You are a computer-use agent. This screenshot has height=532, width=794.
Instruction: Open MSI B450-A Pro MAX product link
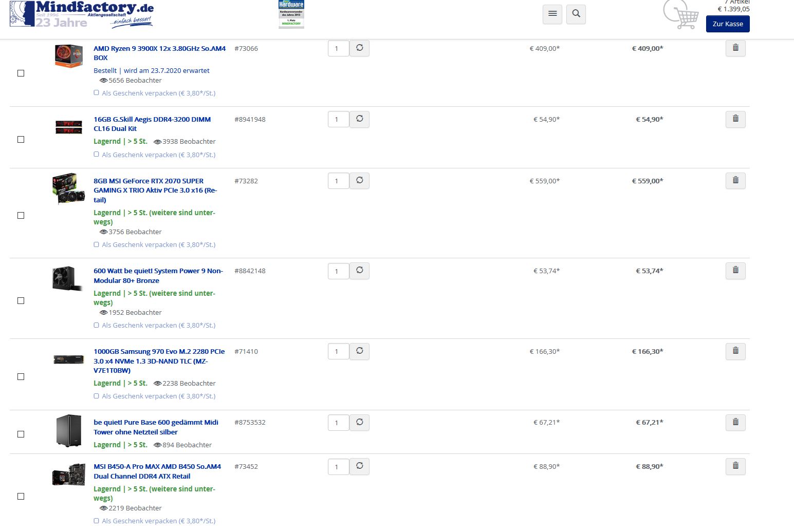pyautogui.click(x=157, y=471)
